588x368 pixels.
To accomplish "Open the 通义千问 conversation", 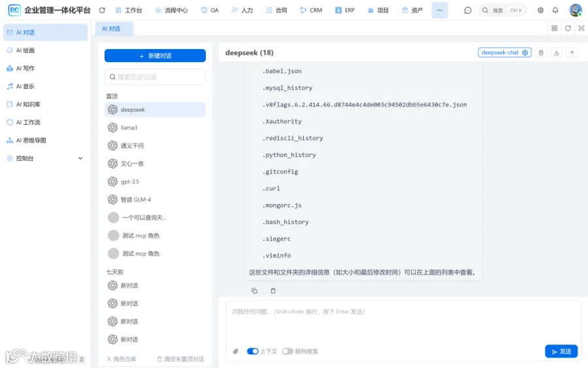I will pyautogui.click(x=155, y=146).
